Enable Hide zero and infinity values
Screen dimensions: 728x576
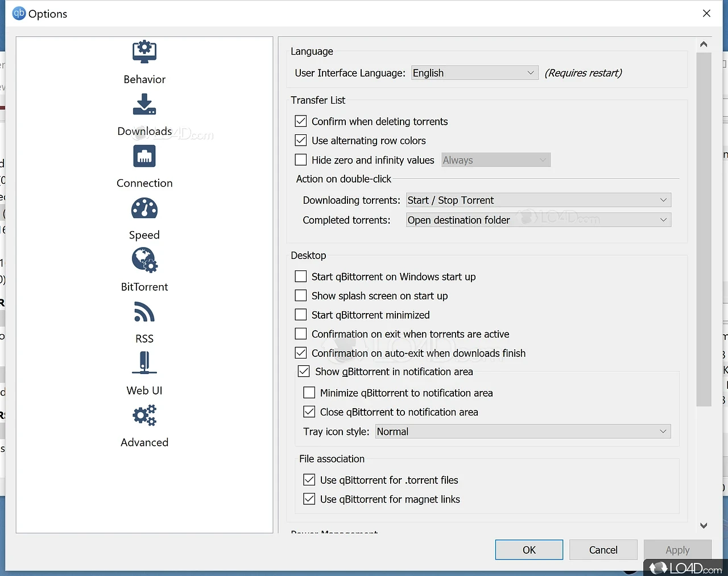[301, 160]
